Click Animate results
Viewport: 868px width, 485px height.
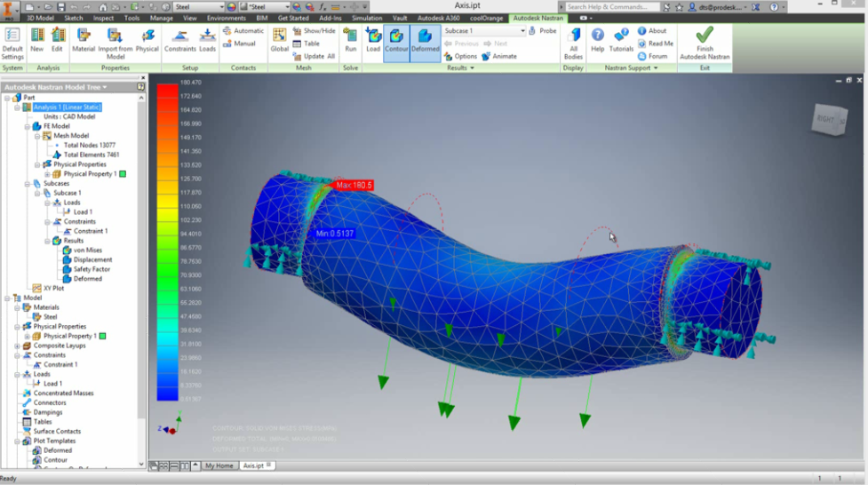tap(499, 57)
